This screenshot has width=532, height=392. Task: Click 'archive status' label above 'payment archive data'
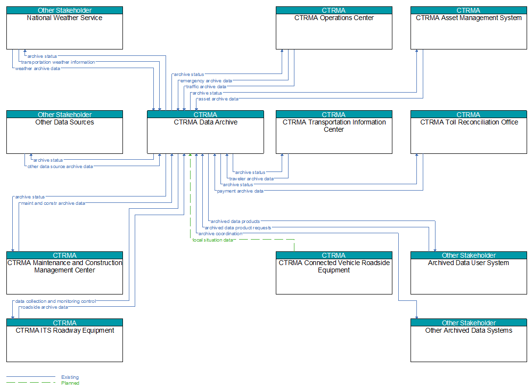click(x=238, y=185)
